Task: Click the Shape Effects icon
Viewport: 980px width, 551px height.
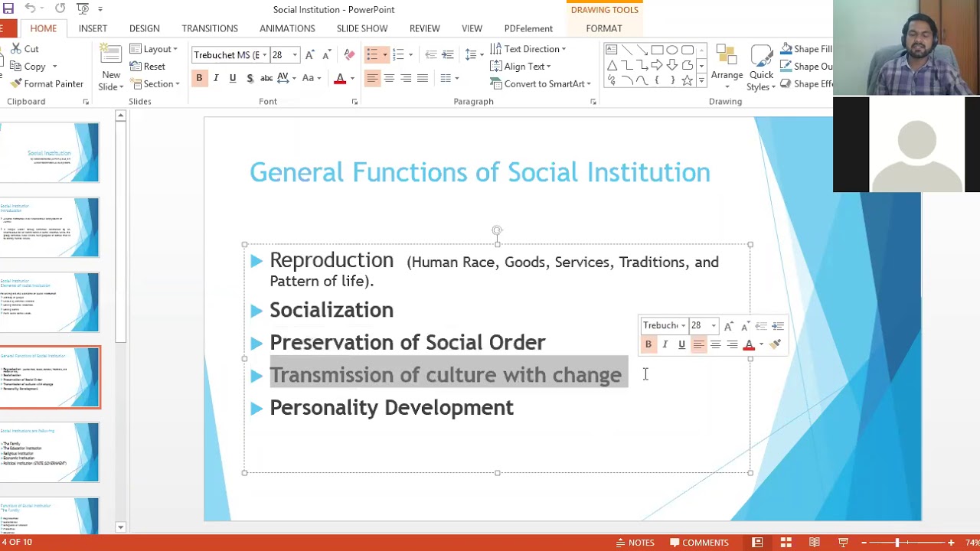Action: click(x=786, y=84)
